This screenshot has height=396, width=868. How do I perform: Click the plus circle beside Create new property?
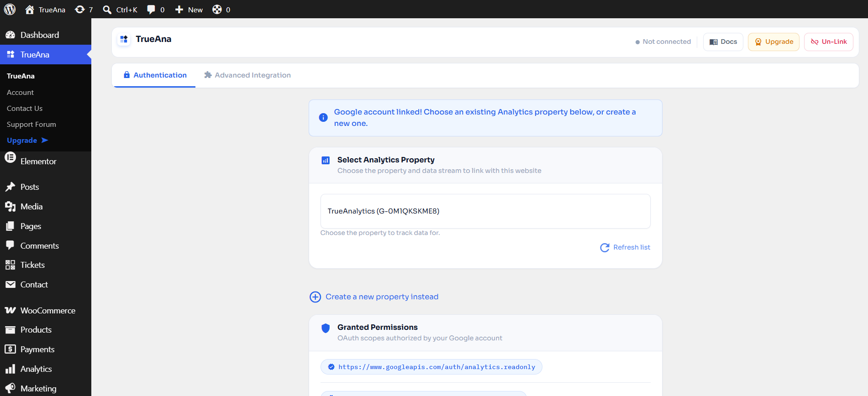315,297
